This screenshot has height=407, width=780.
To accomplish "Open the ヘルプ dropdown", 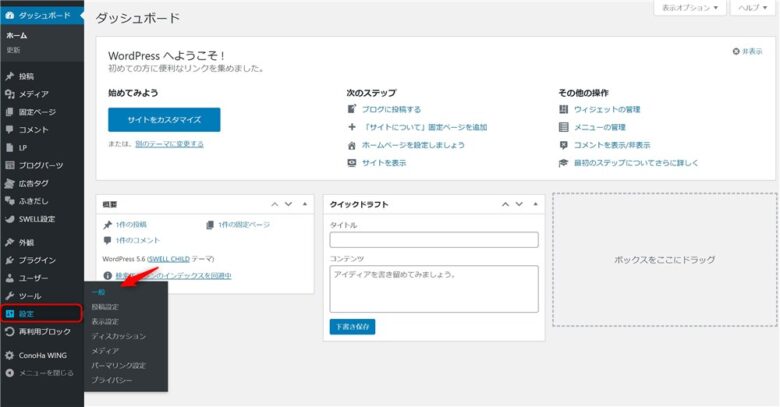I will pyautogui.click(x=752, y=7).
